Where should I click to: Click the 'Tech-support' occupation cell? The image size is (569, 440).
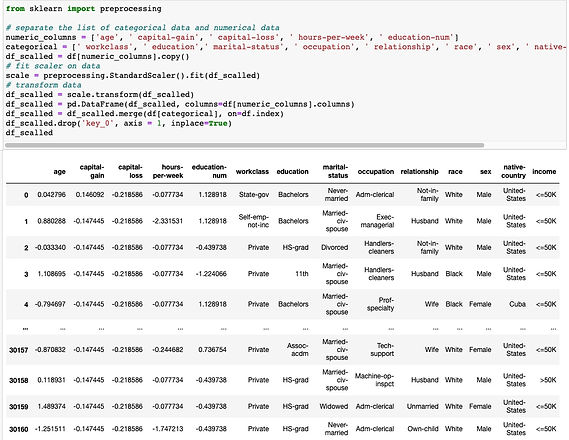pyautogui.click(x=382, y=350)
